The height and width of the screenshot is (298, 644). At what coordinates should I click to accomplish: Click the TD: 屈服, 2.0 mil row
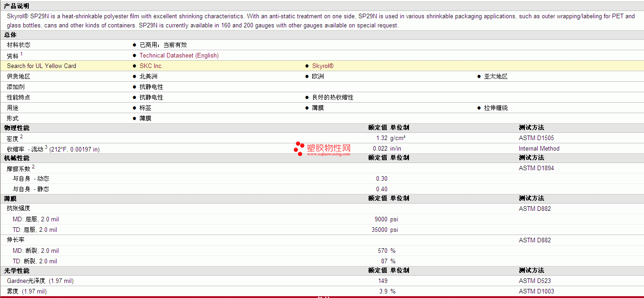[x=35, y=230]
